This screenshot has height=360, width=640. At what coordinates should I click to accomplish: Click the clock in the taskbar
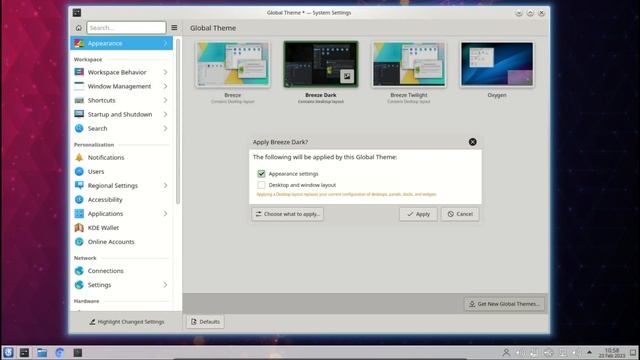pos(611,353)
